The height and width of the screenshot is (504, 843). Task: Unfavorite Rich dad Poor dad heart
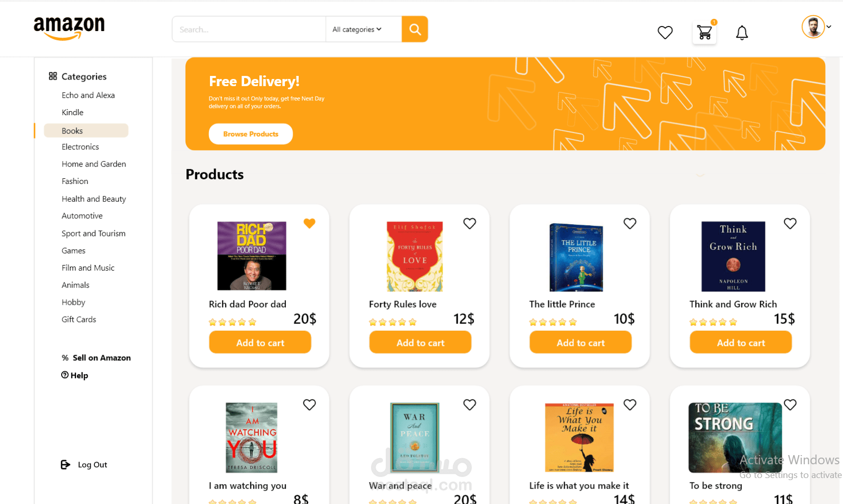point(309,223)
